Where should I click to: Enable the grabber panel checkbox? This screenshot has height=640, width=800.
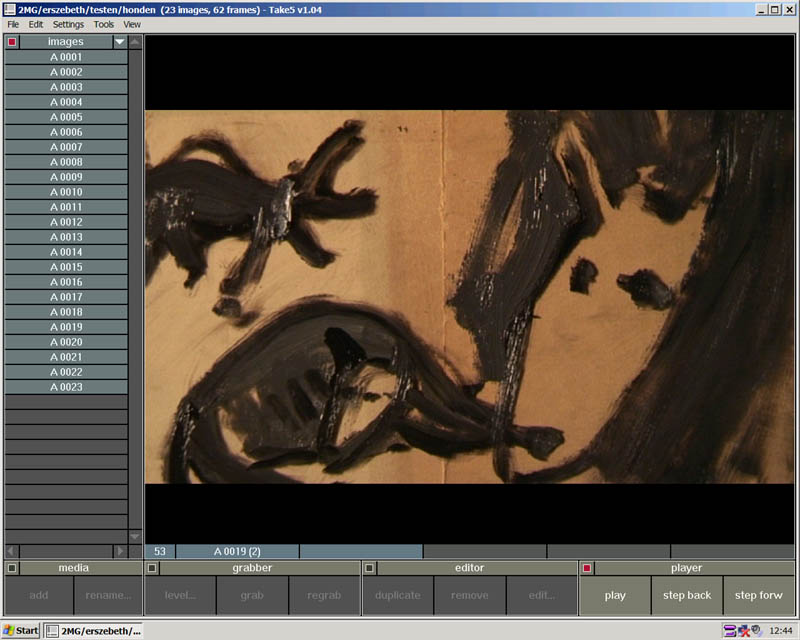point(152,568)
